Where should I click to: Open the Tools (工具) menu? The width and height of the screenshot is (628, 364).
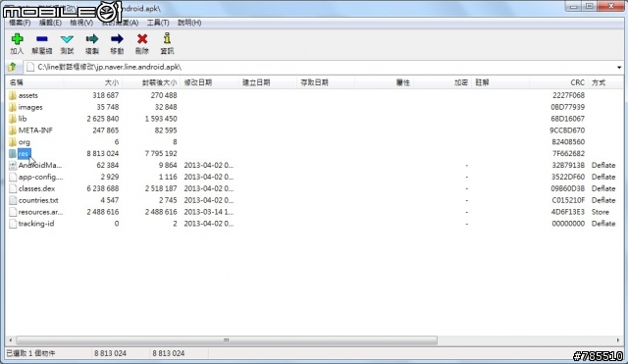pos(158,23)
